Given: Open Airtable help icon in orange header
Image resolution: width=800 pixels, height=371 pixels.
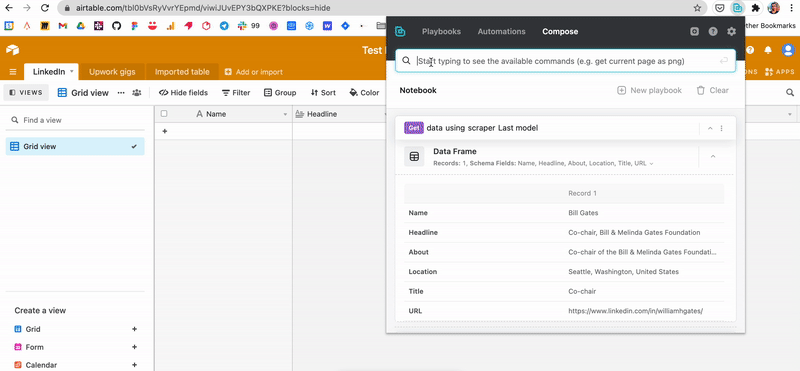Looking at the screenshot, I should pyautogui.click(x=750, y=50).
